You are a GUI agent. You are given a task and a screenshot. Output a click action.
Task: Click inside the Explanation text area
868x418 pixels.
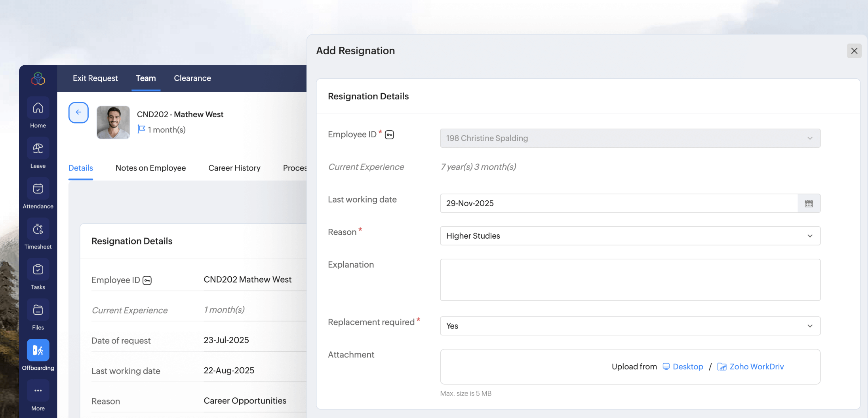[630, 280]
